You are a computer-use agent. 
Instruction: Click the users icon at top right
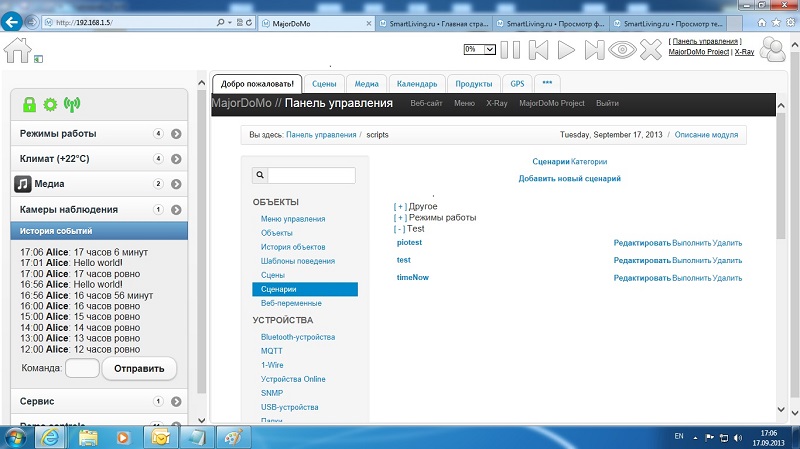click(773, 48)
